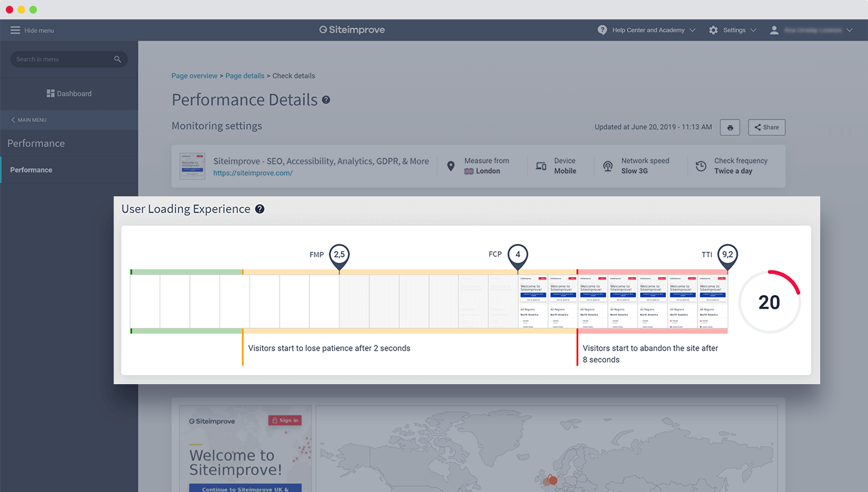Click the FMP 2,5 timeline marker
Image resolution: width=868 pixels, height=492 pixels.
(339, 255)
